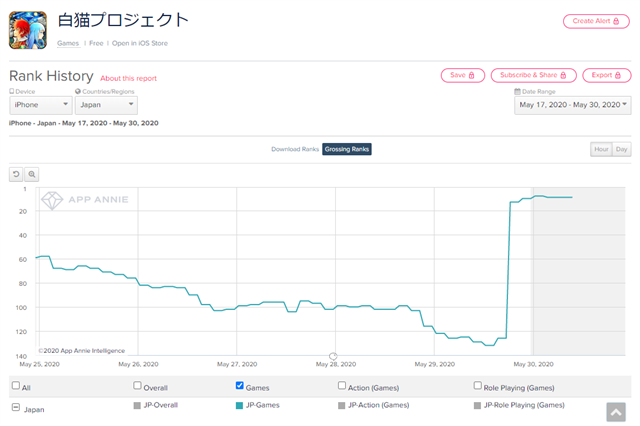
Task: Switch chart granularity to Day
Action: pos(622,149)
